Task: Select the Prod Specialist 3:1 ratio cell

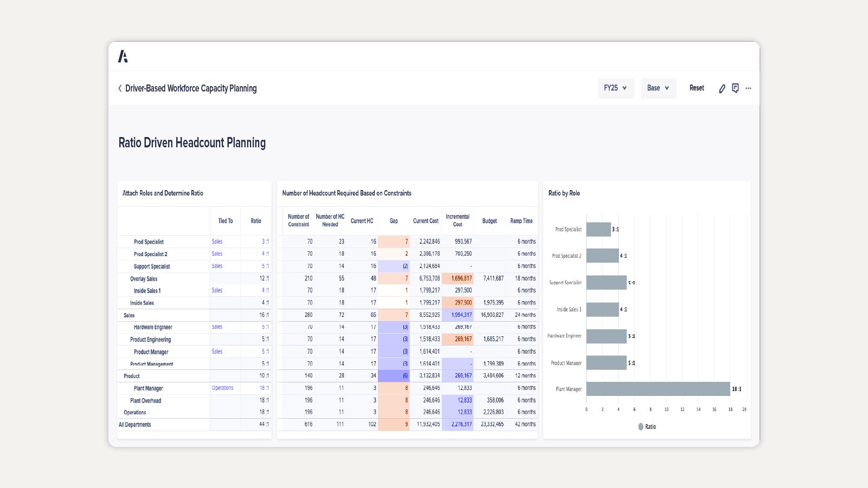Action: [x=265, y=242]
